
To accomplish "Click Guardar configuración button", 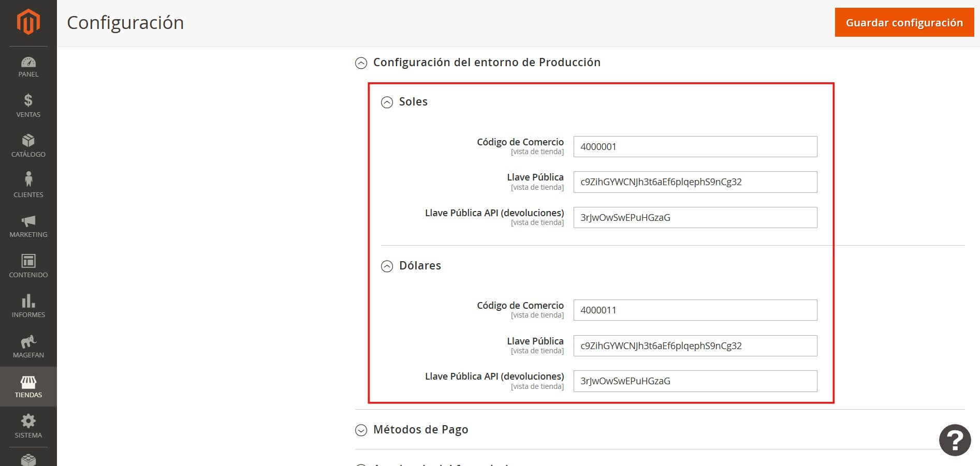I will (x=904, y=23).
